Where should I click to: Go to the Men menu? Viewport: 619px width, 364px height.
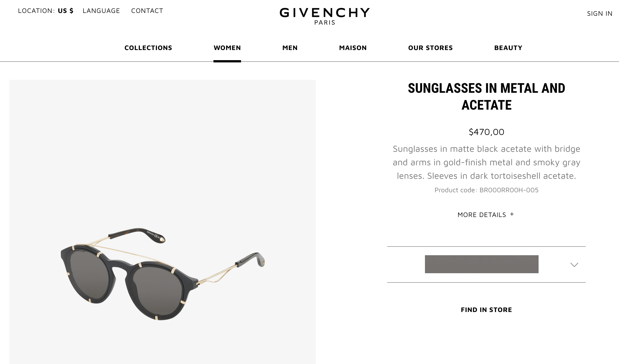pyautogui.click(x=290, y=48)
